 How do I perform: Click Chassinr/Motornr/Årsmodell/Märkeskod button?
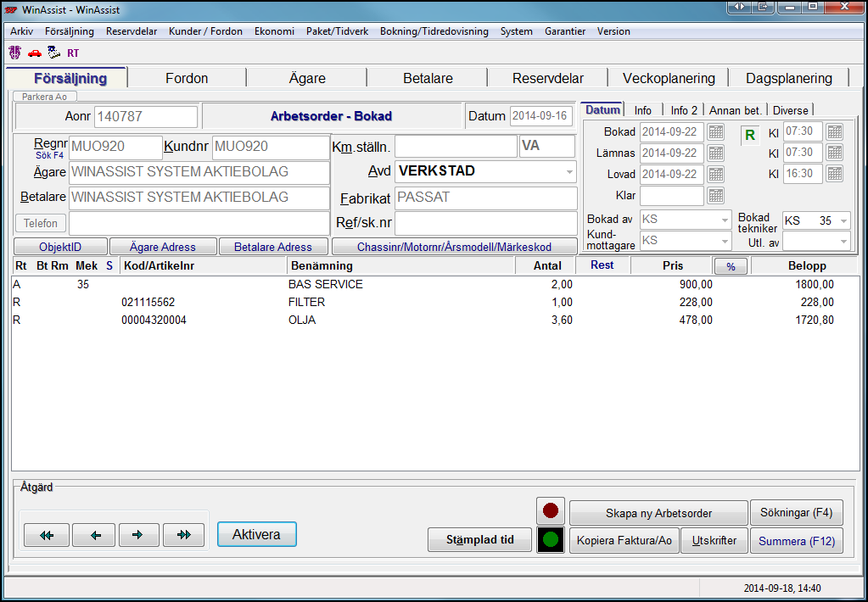pos(454,247)
